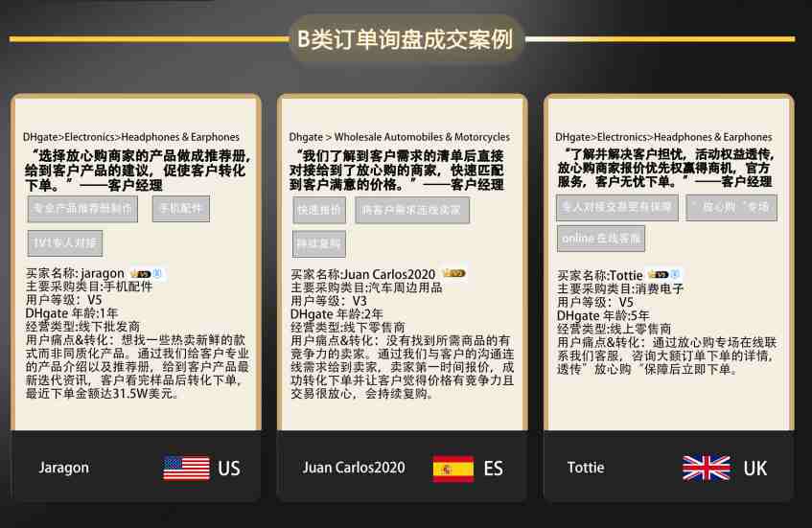Select the 'online 在线客服' tag
Screen dimensions: 812x528
coord(601,239)
